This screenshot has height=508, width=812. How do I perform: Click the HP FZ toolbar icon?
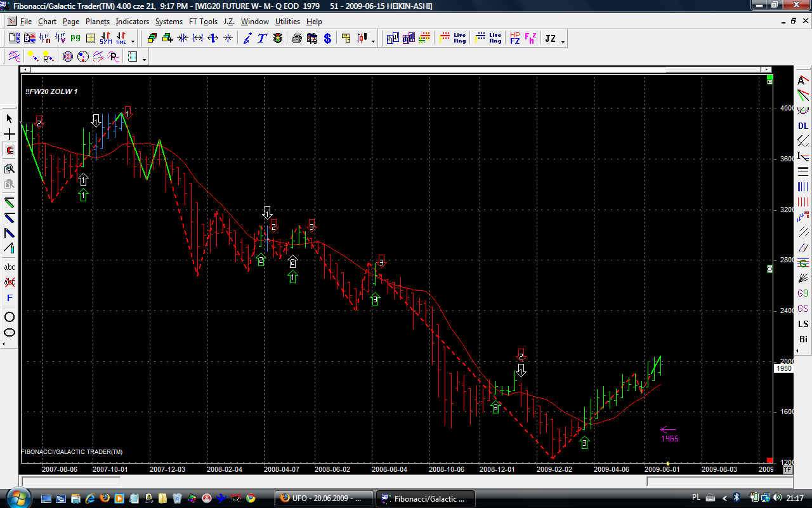click(514, 39)
